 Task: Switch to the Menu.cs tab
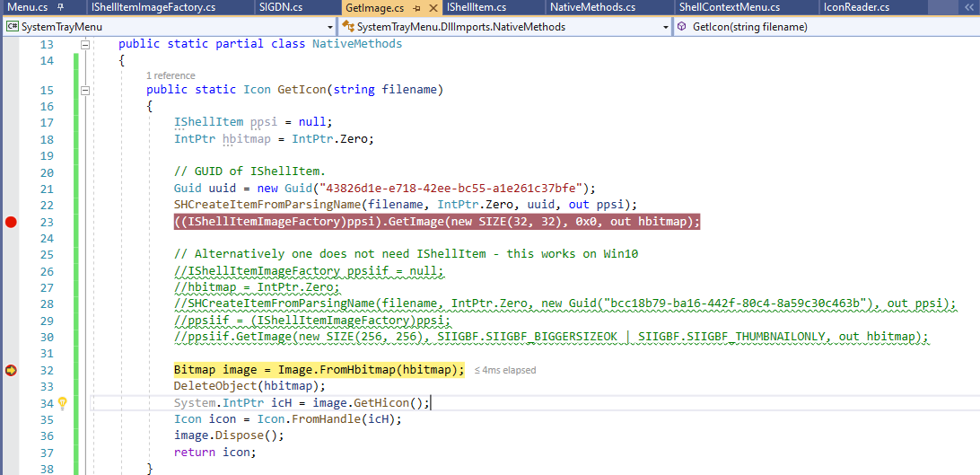point(28,7)
